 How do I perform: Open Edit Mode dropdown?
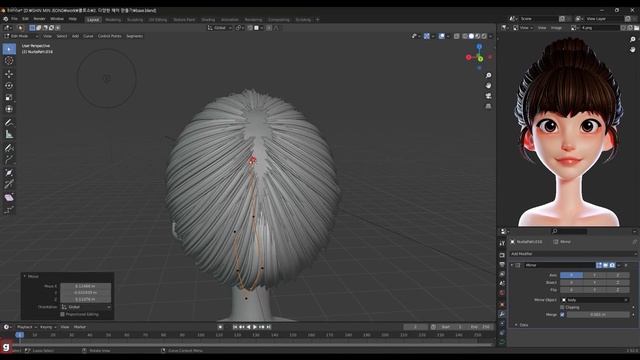pyautogui.click(x=21, y=36)
